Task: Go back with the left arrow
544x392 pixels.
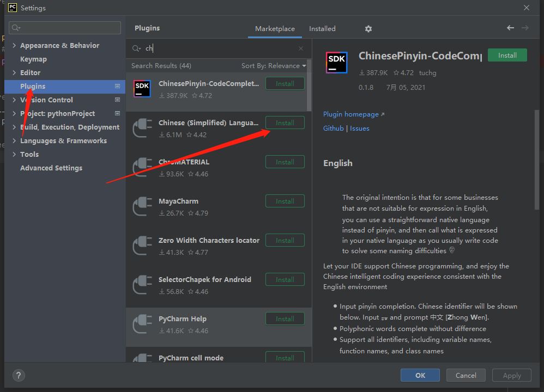Action: pos(510,28)
